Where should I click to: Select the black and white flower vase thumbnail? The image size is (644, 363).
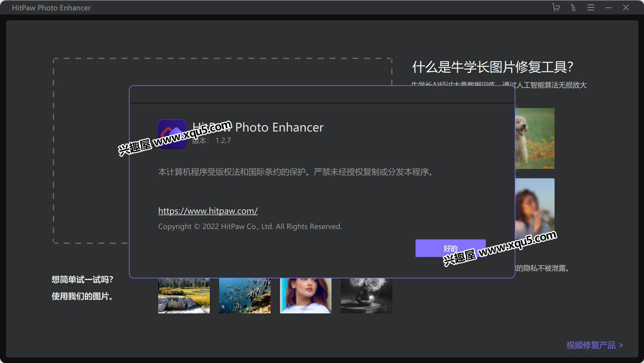tap(366, 296)
